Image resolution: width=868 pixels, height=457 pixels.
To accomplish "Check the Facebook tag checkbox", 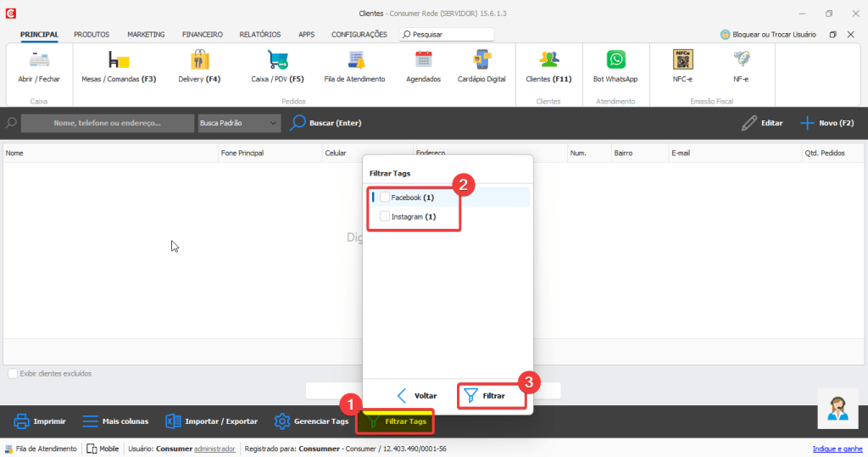I will (x=385, y=198).
